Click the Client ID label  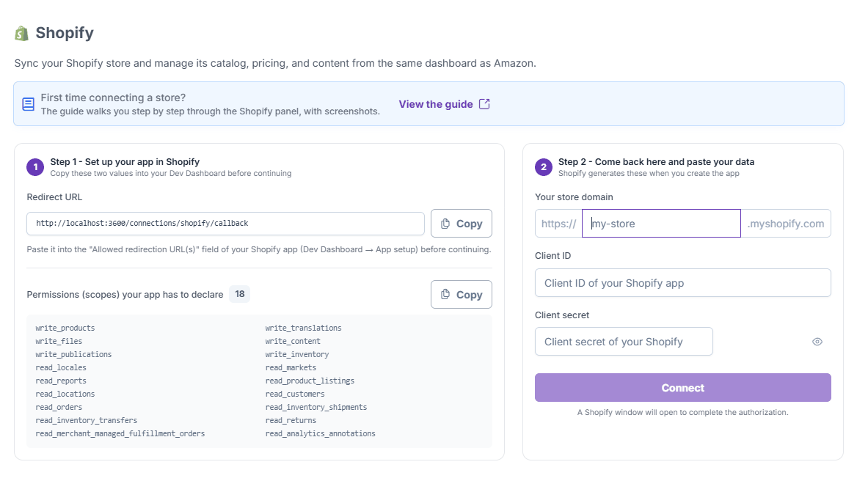[552, 256]
